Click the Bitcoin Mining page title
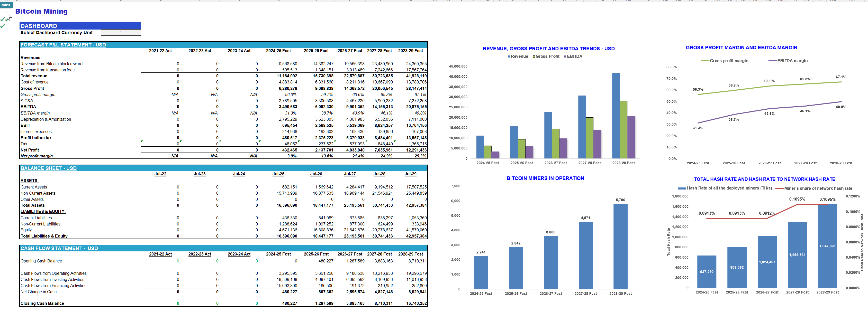 pos(41,11)
